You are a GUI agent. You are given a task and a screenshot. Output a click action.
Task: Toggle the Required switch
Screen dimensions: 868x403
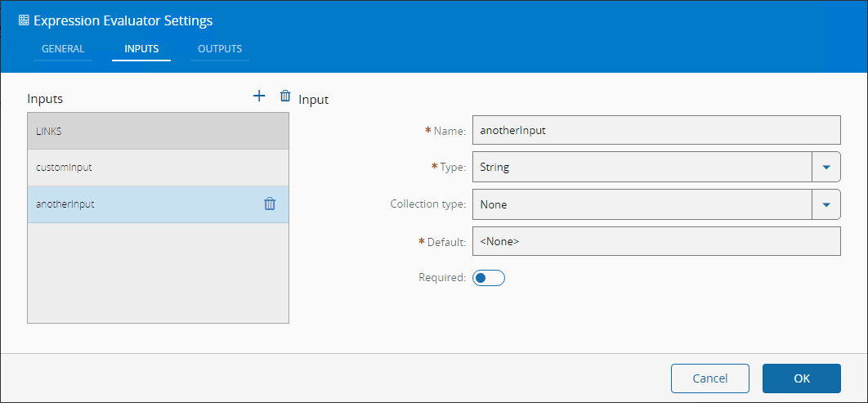click(489, 278)
